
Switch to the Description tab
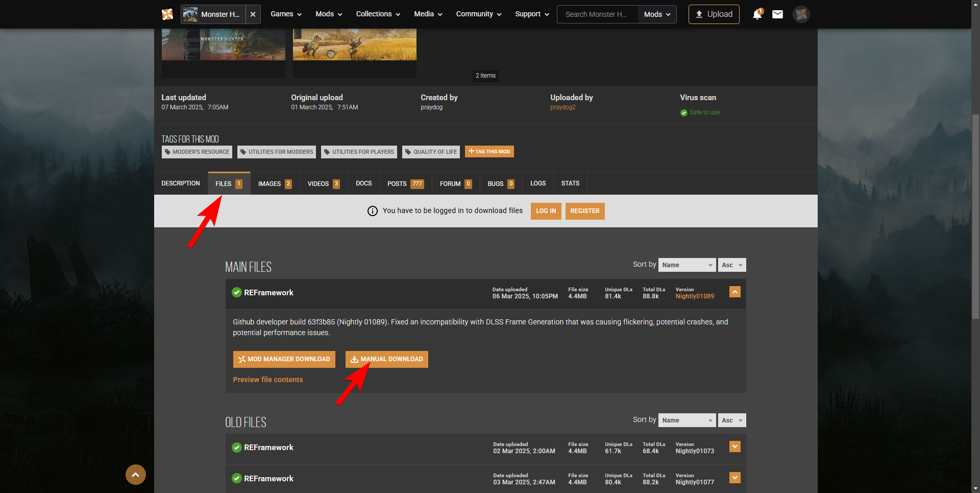[x=181, y=183]
